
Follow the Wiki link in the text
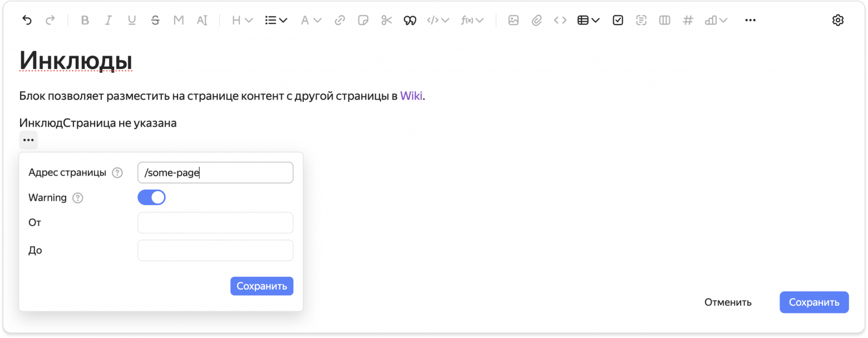tap(411, 95)
